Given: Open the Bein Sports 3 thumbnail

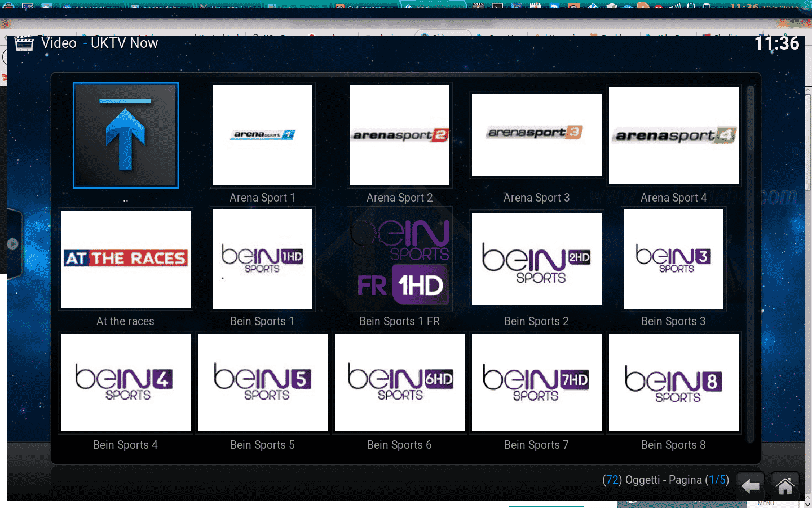Looking at the screenshot, I should tap(673, 259).
